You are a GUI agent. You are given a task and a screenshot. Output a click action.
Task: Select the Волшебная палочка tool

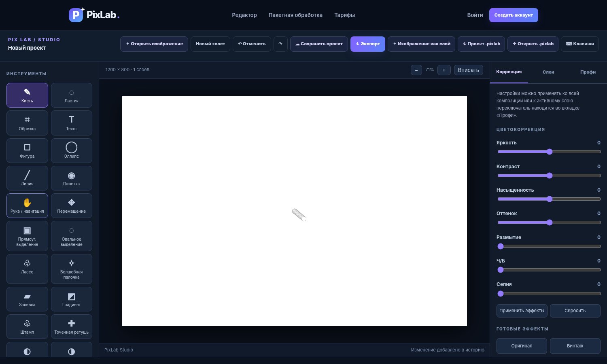point(71,269)
